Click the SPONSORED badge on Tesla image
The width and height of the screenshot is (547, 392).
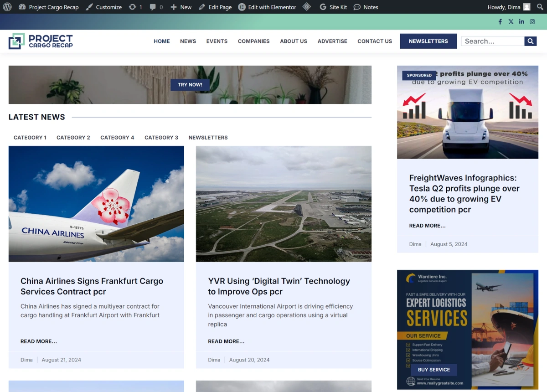click(x=419, y=75)
